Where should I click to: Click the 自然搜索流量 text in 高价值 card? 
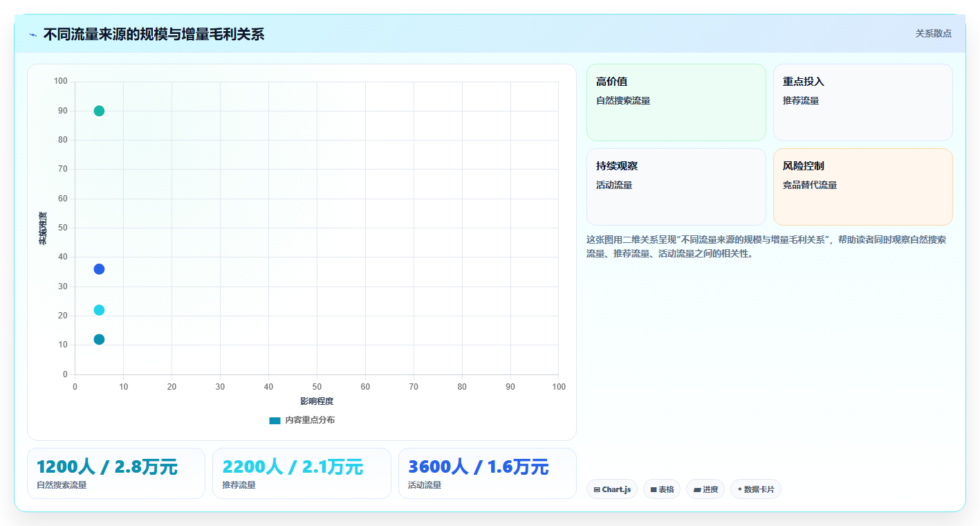[623, 101]
